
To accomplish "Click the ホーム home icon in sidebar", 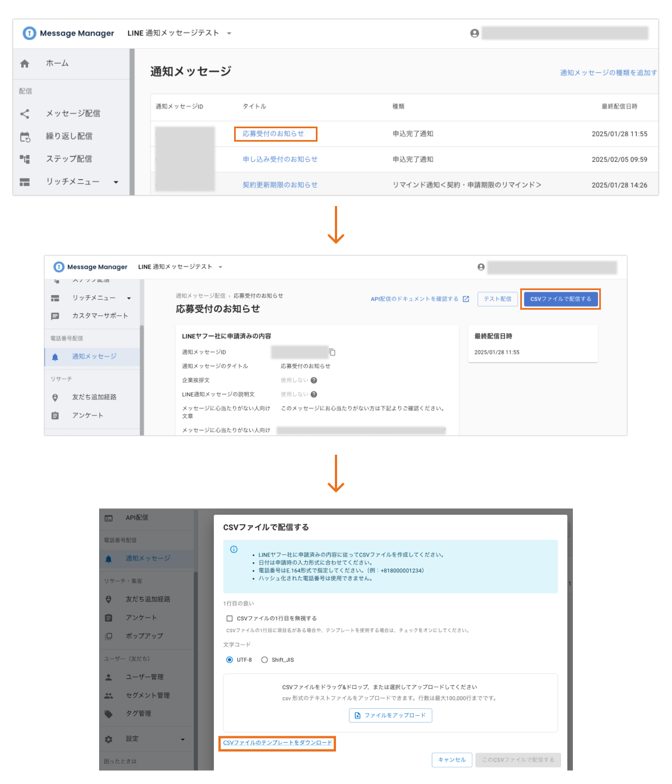I will [x=25, y=63].
